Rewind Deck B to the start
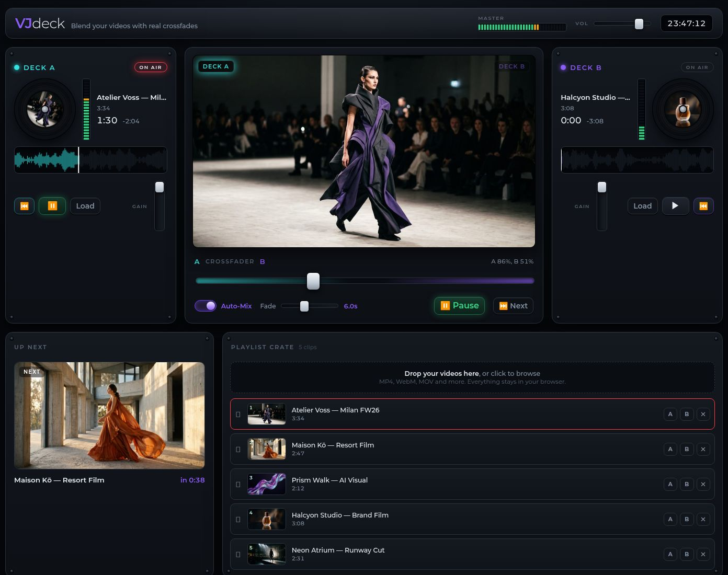This screenshot has height=575, width=728. click(x=703, y=206)
